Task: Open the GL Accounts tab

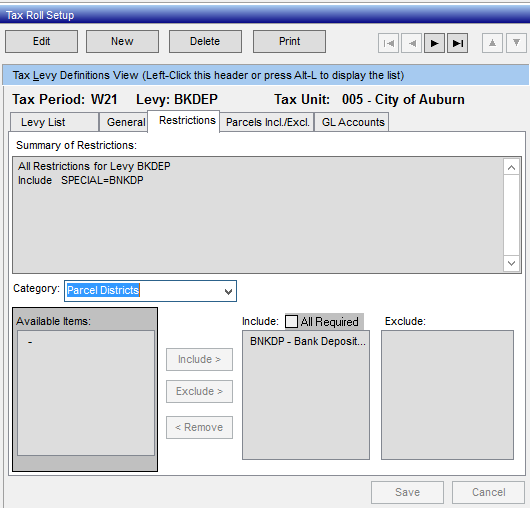Action: pyautogui.click(x=352, y=122)
